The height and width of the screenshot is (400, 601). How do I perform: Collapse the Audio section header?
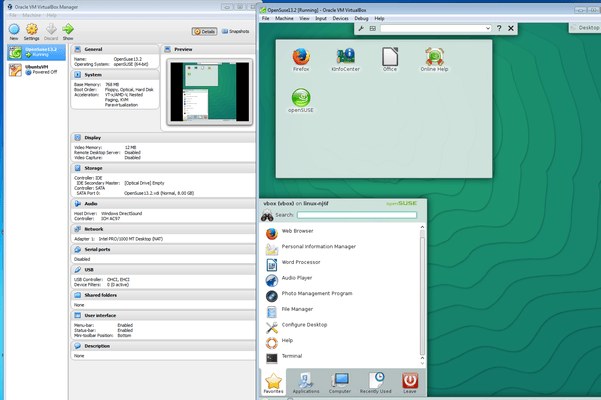pyautogui.click(x=163, y=204)
